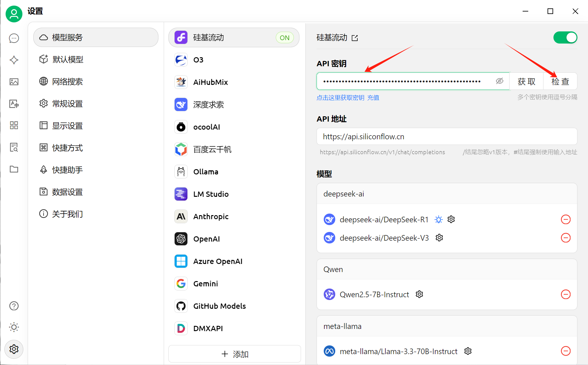The height and width of the screenshot is (365, 588).
Task: Select the 百度云千帆 provider
Action: coord(234,149)
